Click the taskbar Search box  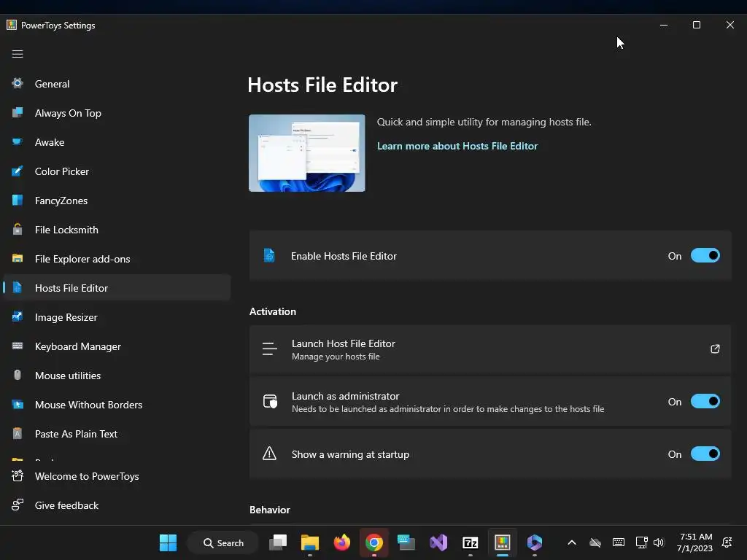tap(223, 542)
